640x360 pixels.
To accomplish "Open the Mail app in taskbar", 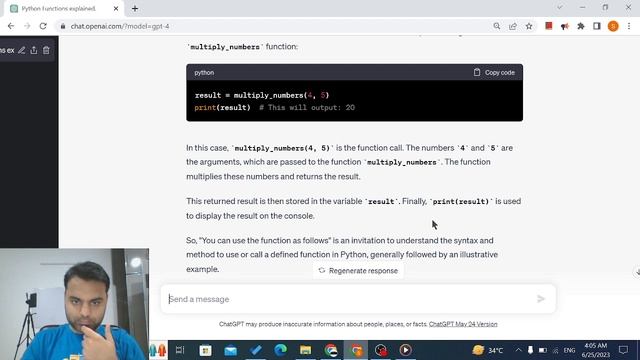I will pos(231,350).
